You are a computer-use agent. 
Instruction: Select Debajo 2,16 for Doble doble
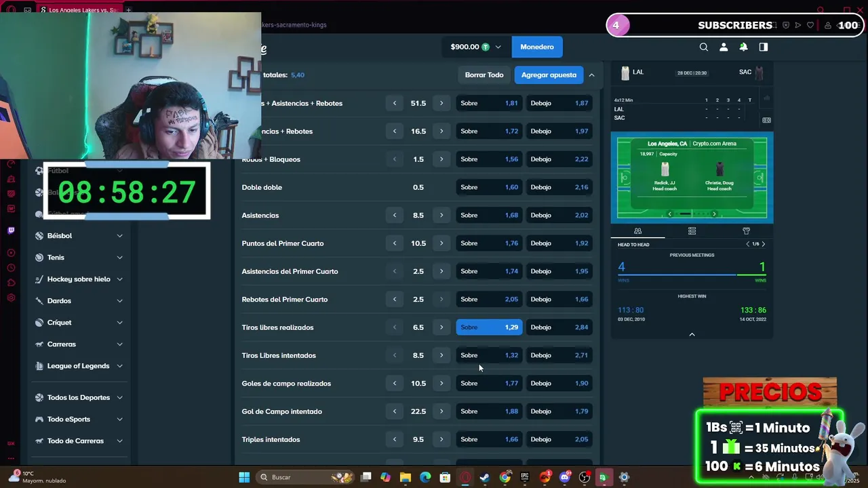tap(559, 187)
